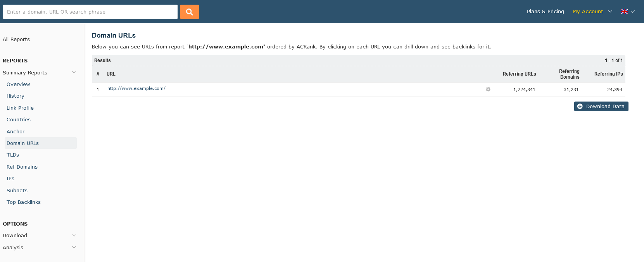644x262 pixels.
Task: Select Countries in the sidebar
Action: pos(19,120)
